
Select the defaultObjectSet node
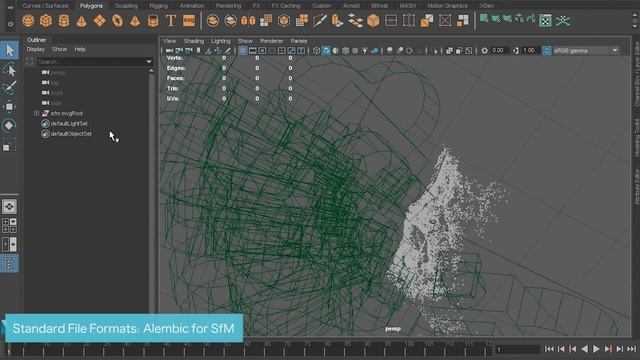(x=71, y=133)
